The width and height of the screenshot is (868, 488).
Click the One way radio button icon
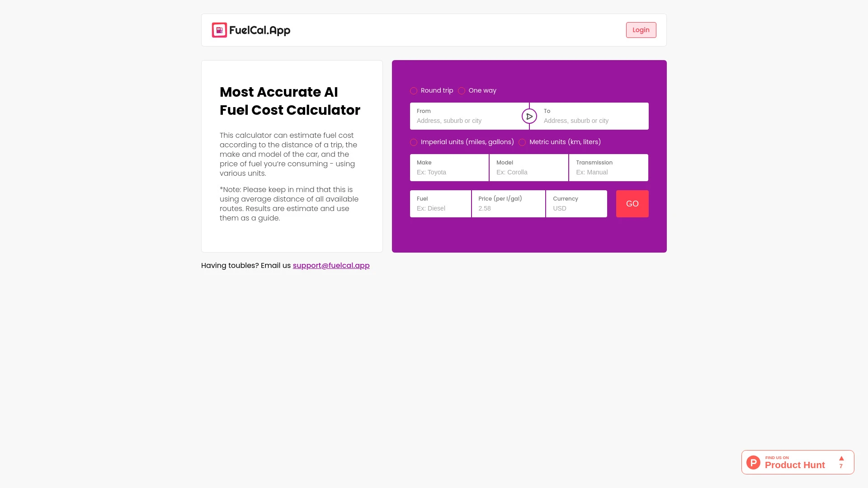pyautogui.click(x=462, y=90)
